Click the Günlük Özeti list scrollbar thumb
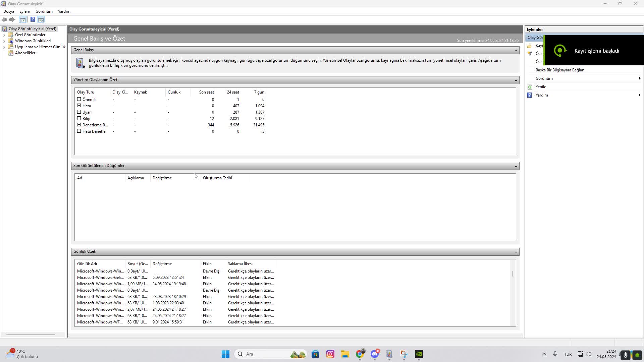Viewport: 644px width, 362px height. (513, 274)
